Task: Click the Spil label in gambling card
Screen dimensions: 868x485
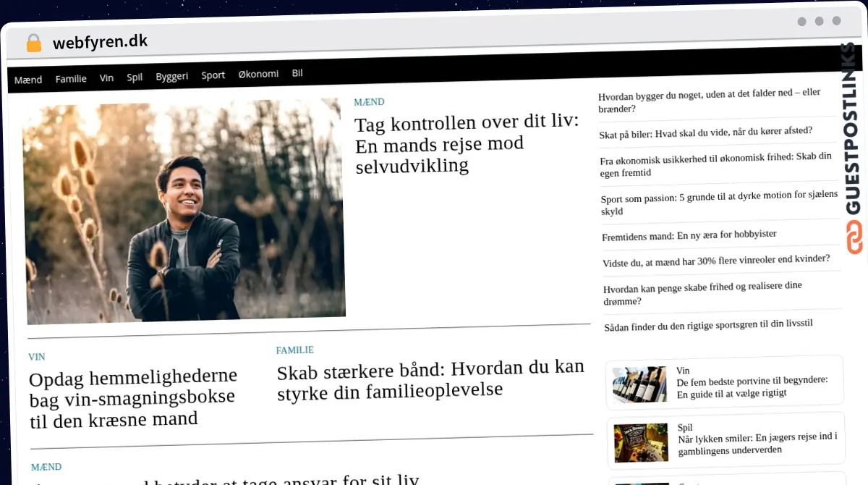Action: click(685, 427)
